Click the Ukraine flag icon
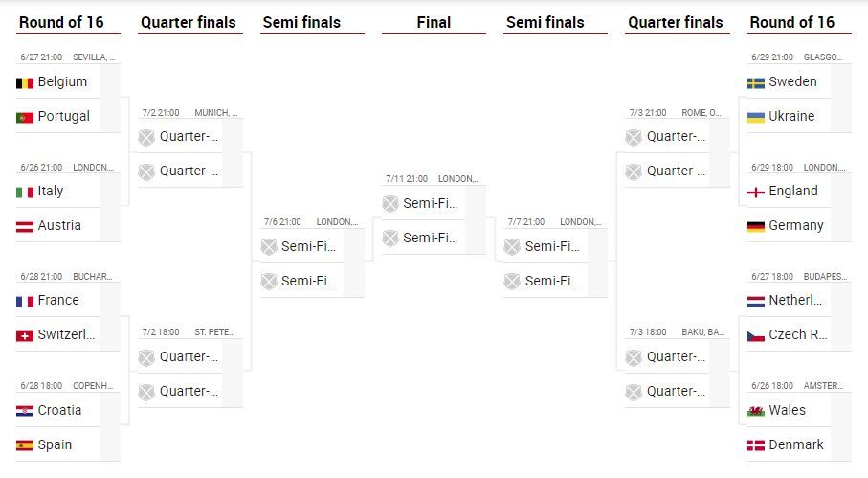Image resolution: width=868 pixels, height=478 pixels. [x=756, y=117]
